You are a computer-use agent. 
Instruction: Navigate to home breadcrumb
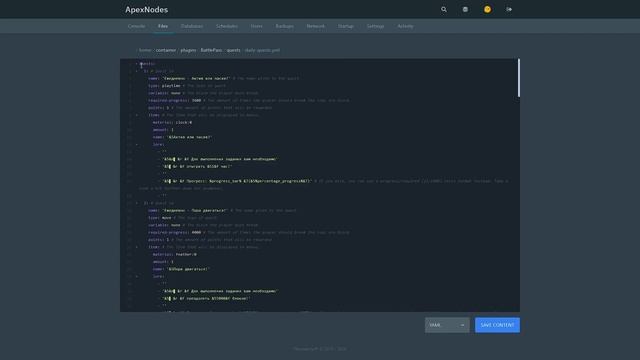[x=145, y=50]
